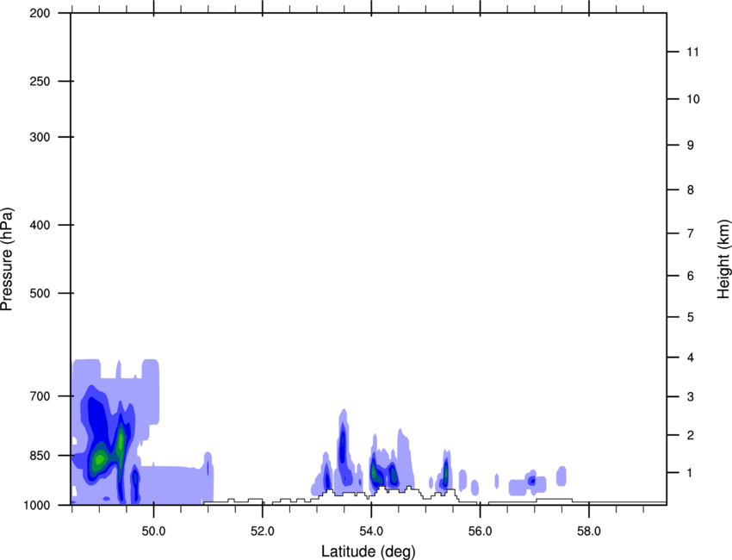Click the narrow contour column near 55.4 degrees
This screenshot has width=732, height=560.
[446, 473]
